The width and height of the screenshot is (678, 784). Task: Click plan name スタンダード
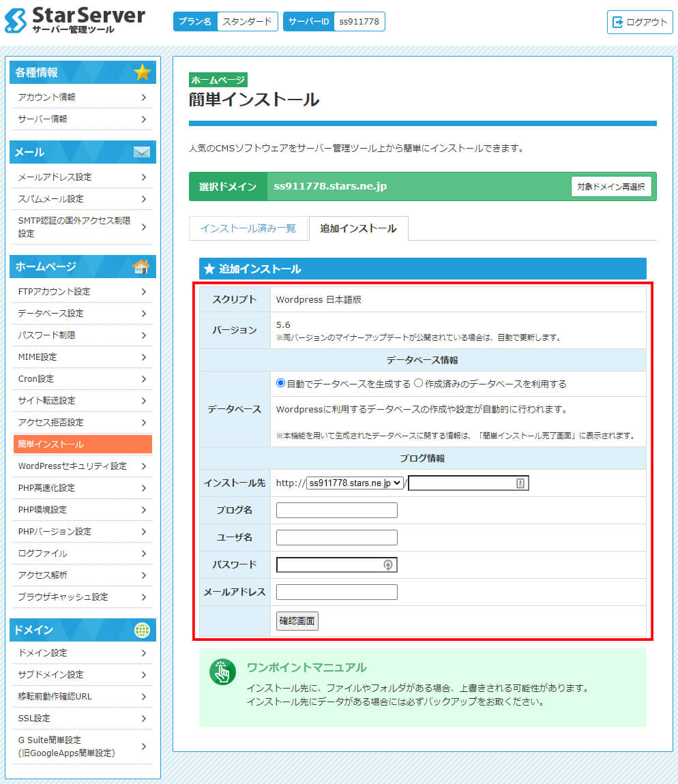pos(247,22)
